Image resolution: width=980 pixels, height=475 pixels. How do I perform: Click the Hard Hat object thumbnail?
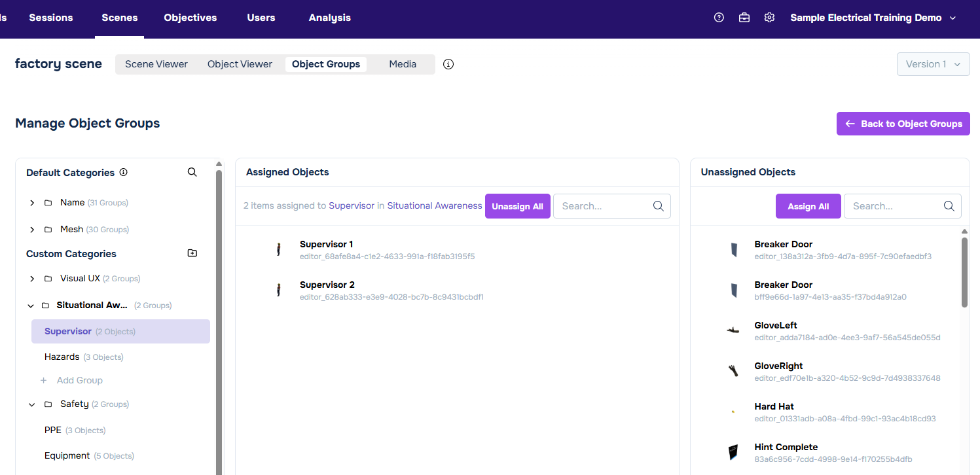pyautogui.click(x=733, y=412)
